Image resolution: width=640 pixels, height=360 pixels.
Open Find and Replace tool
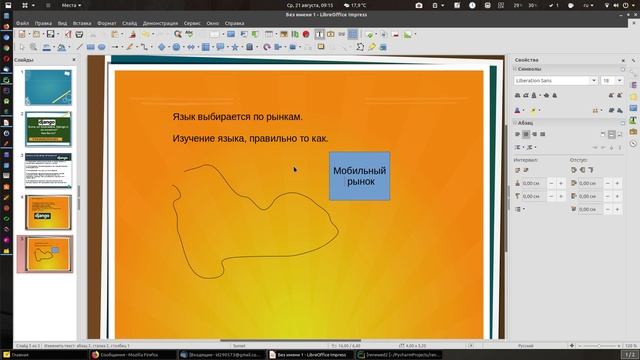[x=177, y=34]
